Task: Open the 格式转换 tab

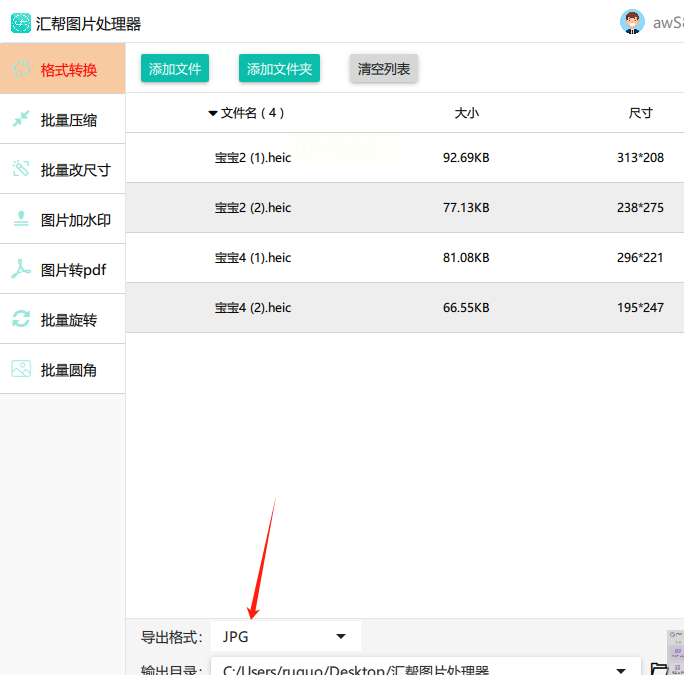Action: (x=63, y=69)
